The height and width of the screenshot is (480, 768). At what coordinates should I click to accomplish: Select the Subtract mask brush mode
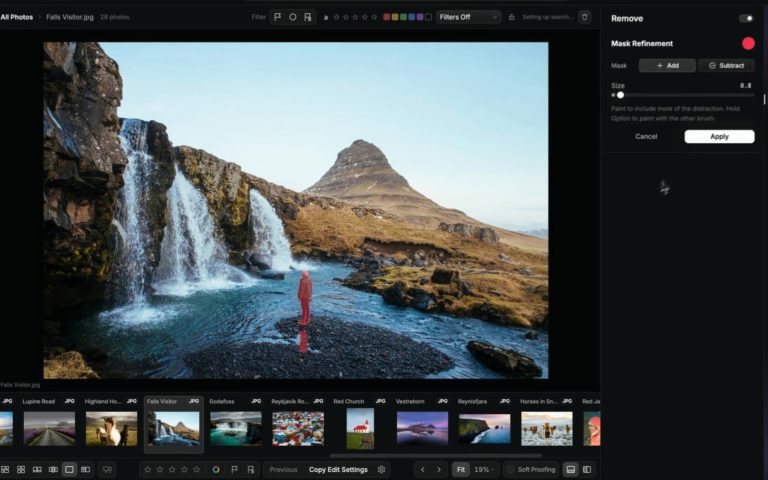click(726, 65)
